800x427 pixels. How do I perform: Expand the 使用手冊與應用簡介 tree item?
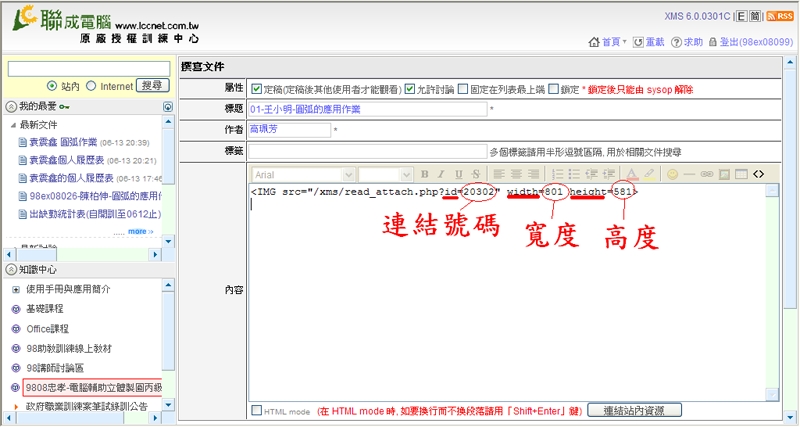click(16, 289)
